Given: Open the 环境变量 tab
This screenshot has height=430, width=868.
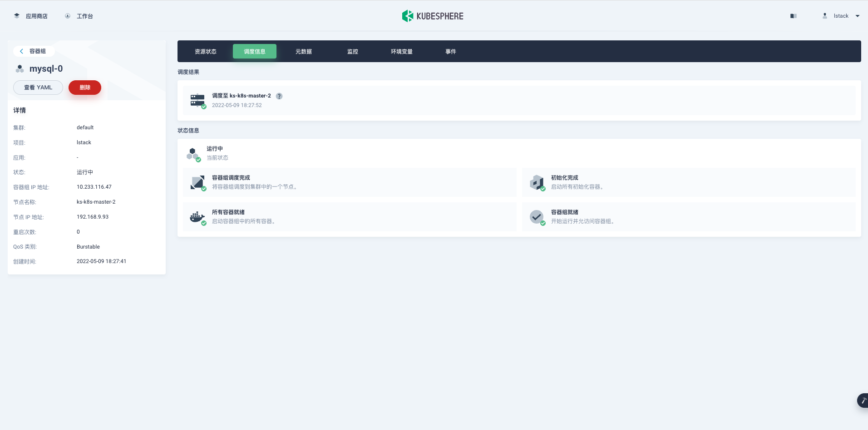Looking at the screenshot, I should pyautogui.click(x=402, y=52).
